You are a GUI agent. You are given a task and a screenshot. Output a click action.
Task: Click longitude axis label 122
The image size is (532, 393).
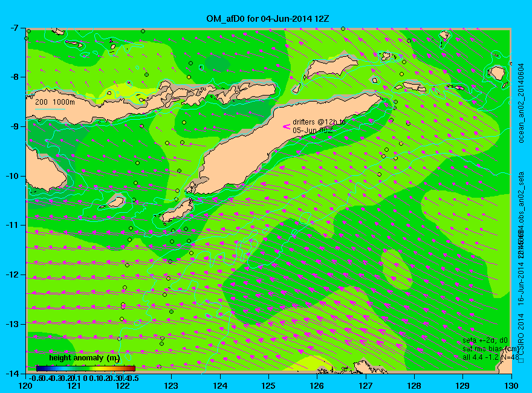coord(123,386)
